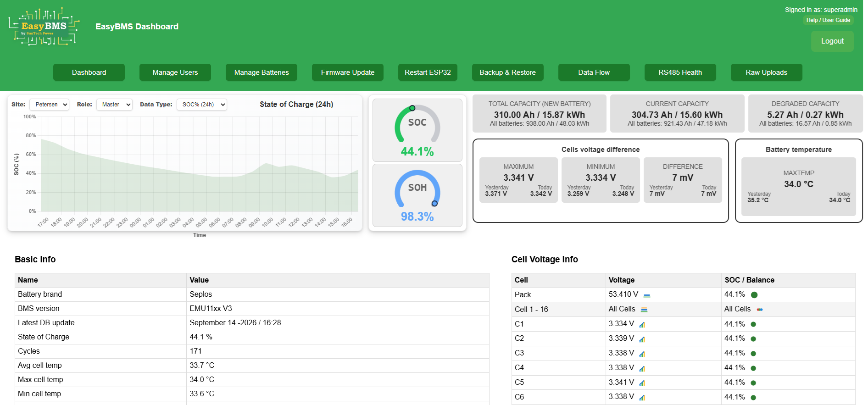Open the Site dropdown showing Petersen
Viewport: 868px width, 405px height.
(50, 105)
